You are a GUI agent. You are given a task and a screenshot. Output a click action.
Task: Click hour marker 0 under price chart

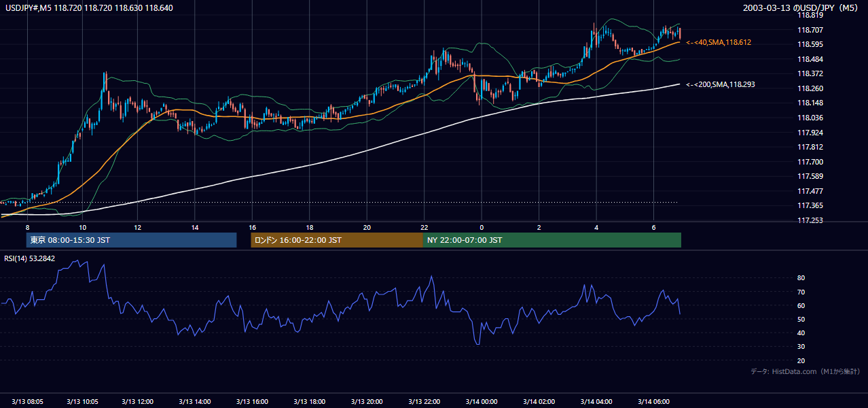pyautogui.click(x=482, y=227)
